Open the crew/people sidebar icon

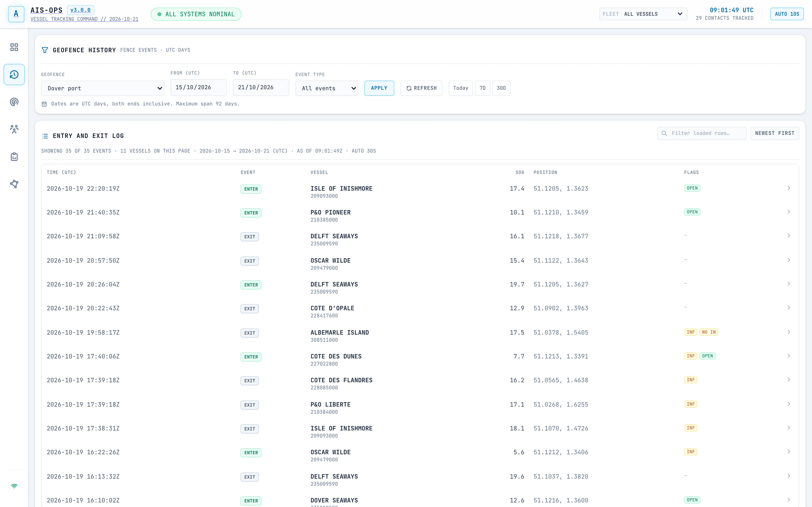pyautogui.click(x=14, y=129)
